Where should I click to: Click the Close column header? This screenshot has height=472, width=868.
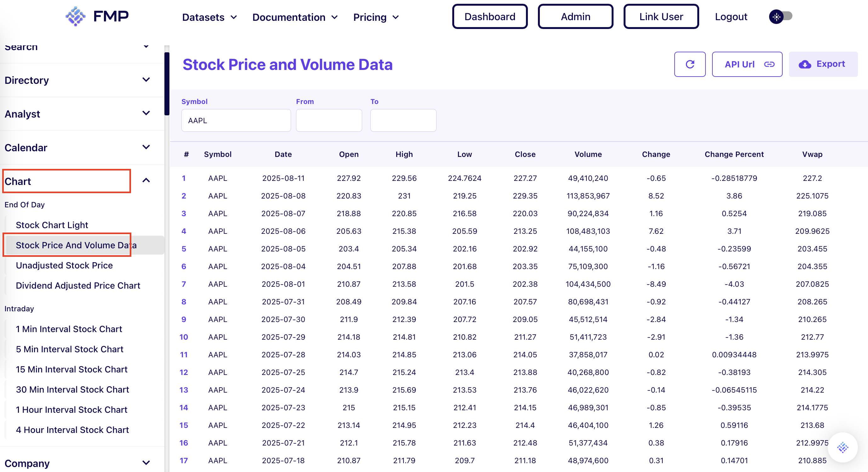click(x=525, y=154)
